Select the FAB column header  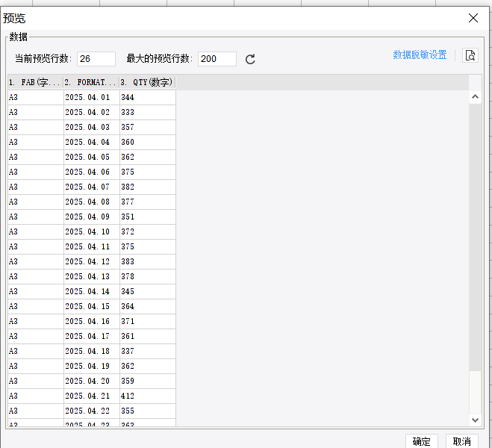(x=35, y=83)
